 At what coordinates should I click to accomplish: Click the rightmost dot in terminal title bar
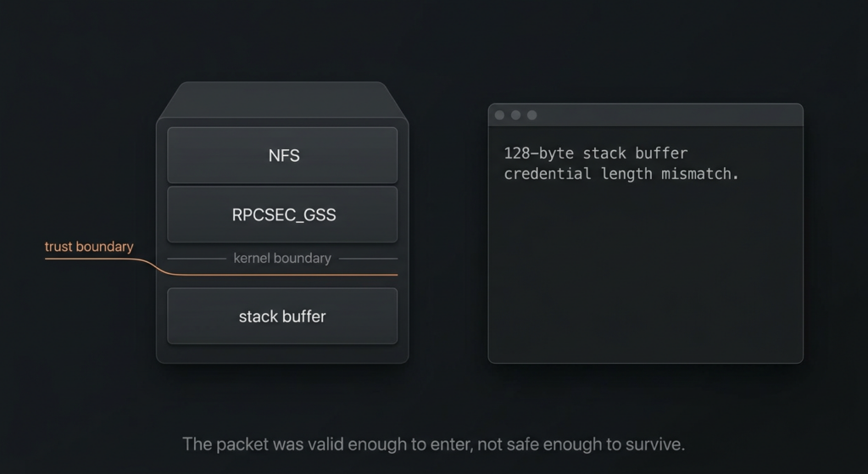click(531, 115)
